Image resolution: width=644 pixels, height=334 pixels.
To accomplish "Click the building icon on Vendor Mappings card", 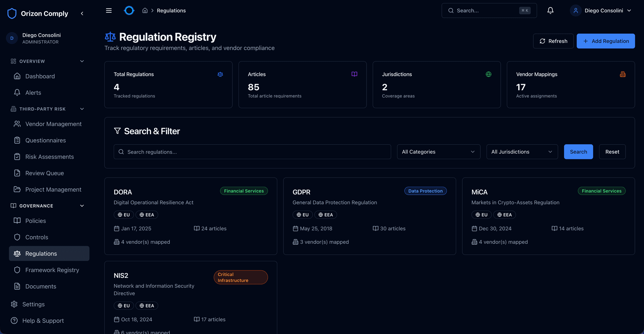I will [x=623, y=74].
